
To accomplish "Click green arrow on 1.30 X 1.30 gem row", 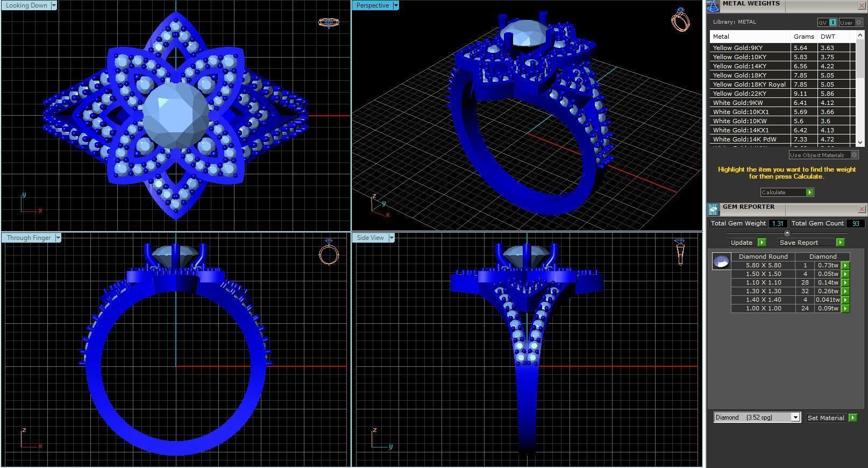I will [x=845, y=291].
